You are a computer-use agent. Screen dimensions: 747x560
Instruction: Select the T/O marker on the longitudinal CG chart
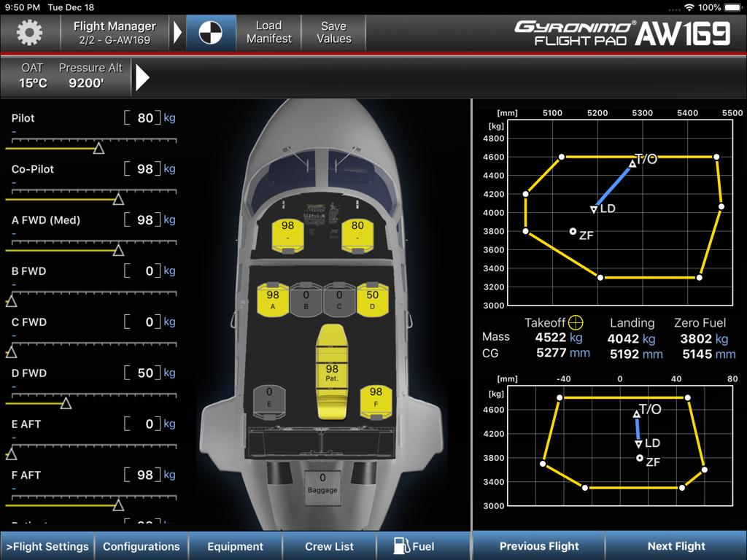click(x=631, y=163)
